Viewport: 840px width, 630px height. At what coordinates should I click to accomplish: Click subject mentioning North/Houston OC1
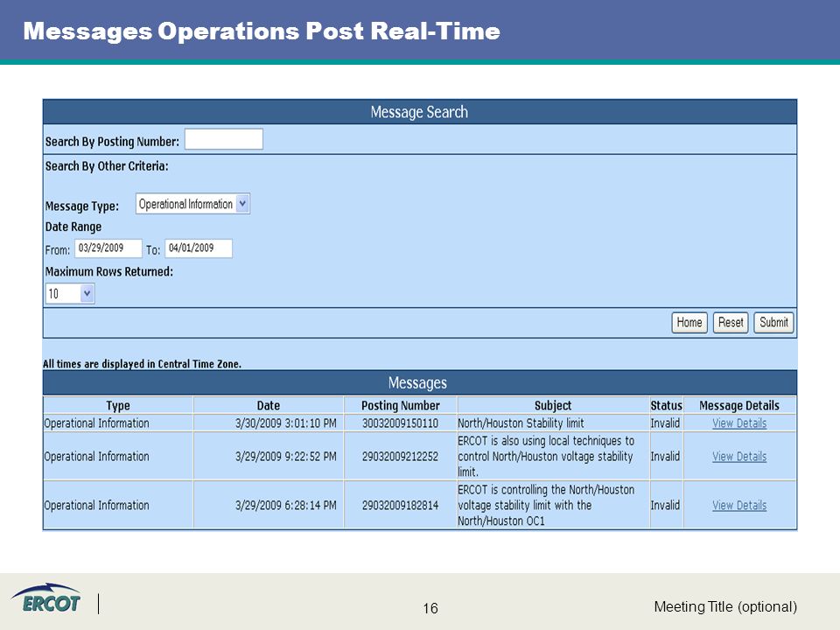pyautogui.click(x=546, y=505)
